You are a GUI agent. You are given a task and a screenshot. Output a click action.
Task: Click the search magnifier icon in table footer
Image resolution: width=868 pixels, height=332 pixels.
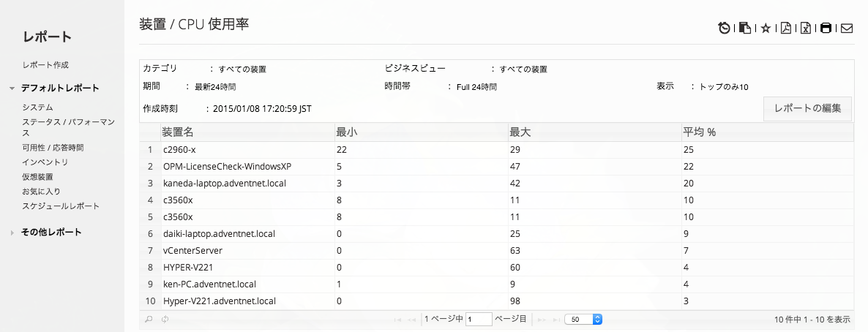(x=149, y=320)
